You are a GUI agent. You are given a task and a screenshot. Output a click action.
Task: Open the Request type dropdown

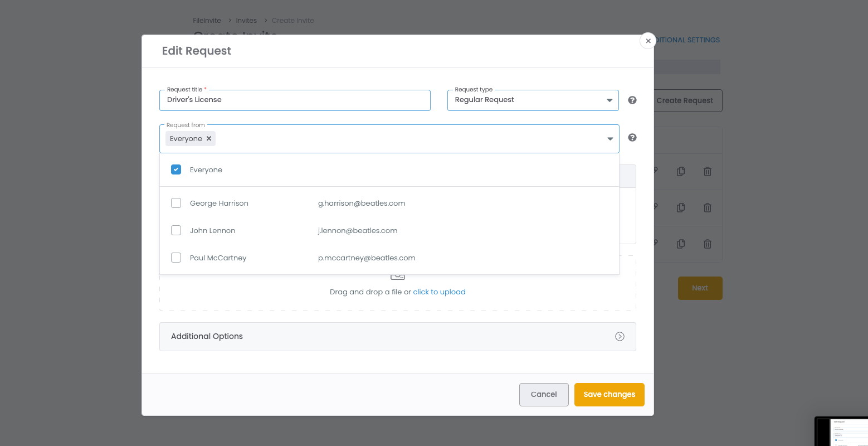click(609, 99)
